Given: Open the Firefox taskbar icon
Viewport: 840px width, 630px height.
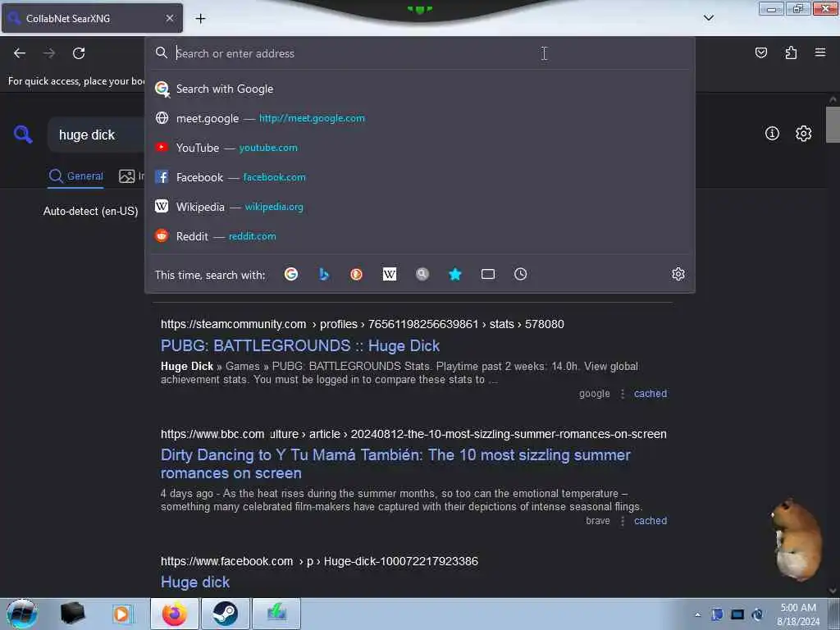Looking at the screenshot, I should point(175,614).
